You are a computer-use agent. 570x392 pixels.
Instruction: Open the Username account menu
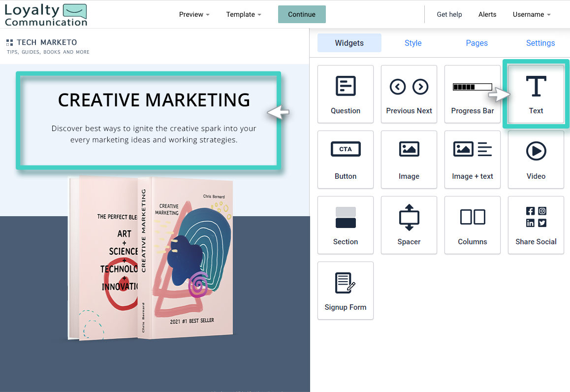(x=531, y=14)
